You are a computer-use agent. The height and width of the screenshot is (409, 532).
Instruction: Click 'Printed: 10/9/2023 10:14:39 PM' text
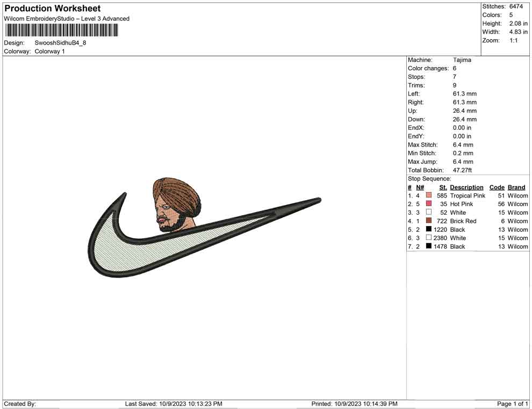[355, 404]
